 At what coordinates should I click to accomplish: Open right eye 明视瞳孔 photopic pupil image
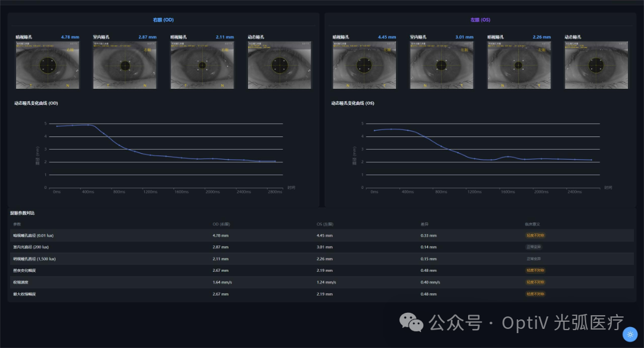click(x=202, y=65)
